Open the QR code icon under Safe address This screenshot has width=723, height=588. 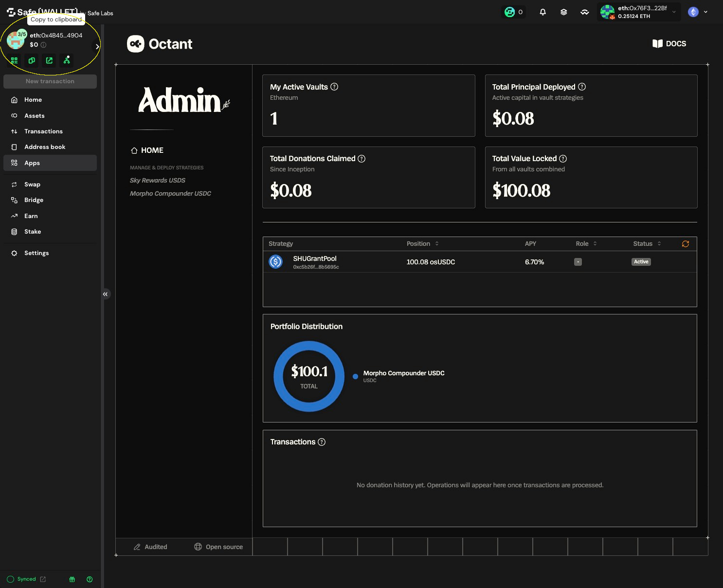14,60
